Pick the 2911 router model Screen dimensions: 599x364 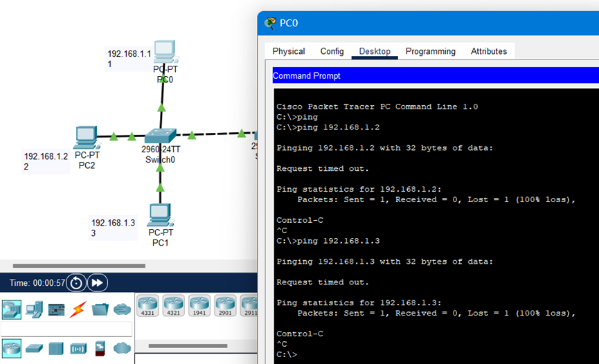pos(249,306)
